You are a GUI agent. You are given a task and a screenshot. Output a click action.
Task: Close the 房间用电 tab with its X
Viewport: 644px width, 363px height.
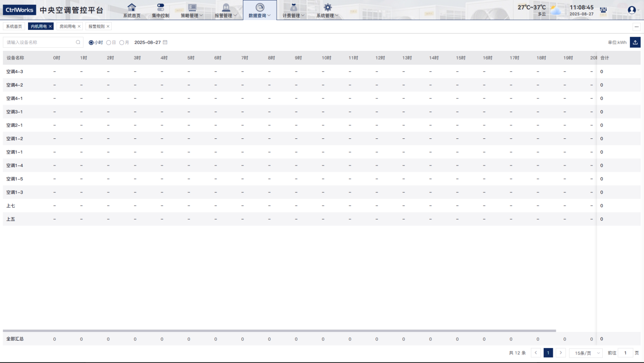pos(79,27)
